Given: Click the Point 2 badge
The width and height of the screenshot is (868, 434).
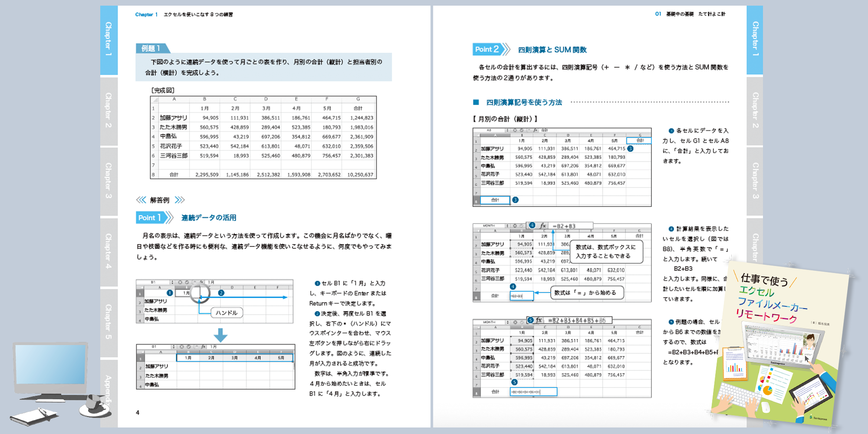Looking at the screenshot, I should click(x=487, y=49).
